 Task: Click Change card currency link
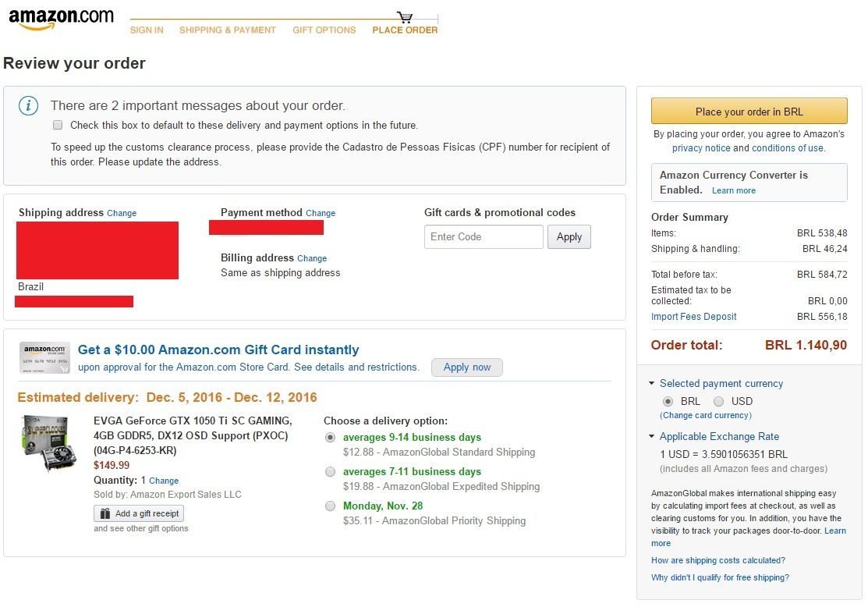pyautogui.click(x=706, y=415)
